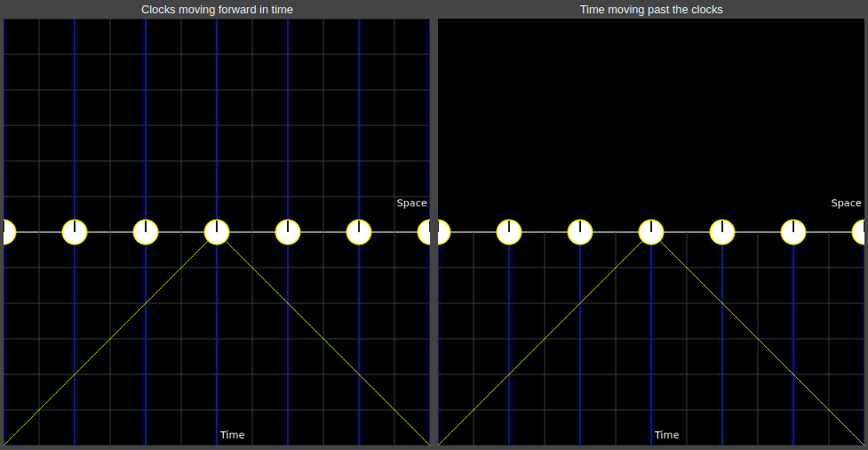Select the clock just left of center, left panel
This screenshot has height=450, width=868.
[146, 232]
